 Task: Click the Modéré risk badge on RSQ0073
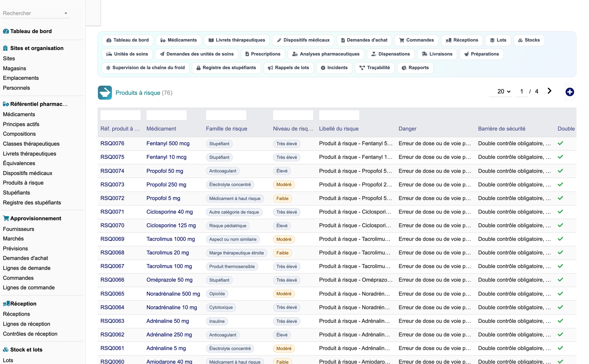click(x=284, y=184)
